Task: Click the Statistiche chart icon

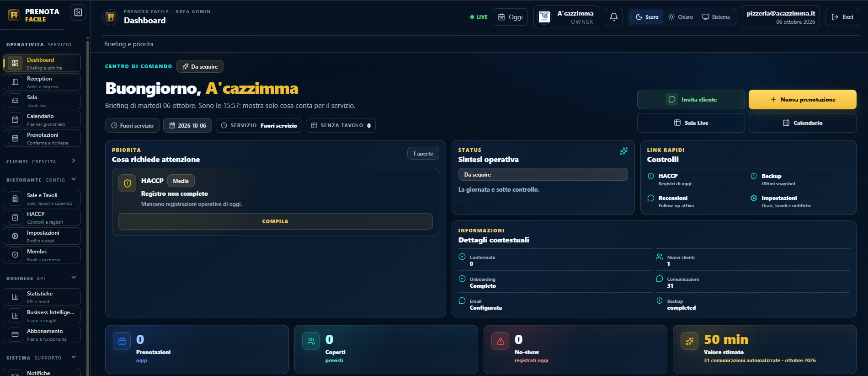Action: pos(15,297)
